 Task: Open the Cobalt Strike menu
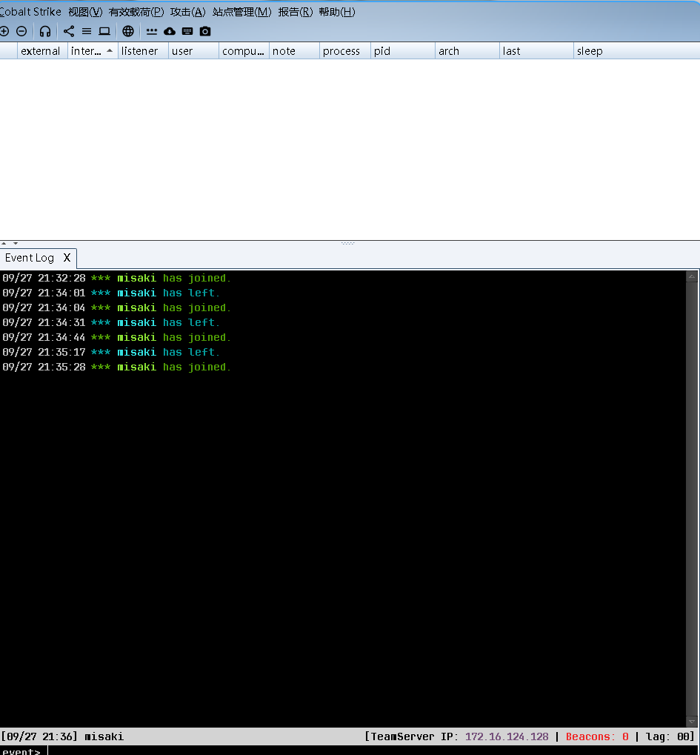(x=30, y=12)
